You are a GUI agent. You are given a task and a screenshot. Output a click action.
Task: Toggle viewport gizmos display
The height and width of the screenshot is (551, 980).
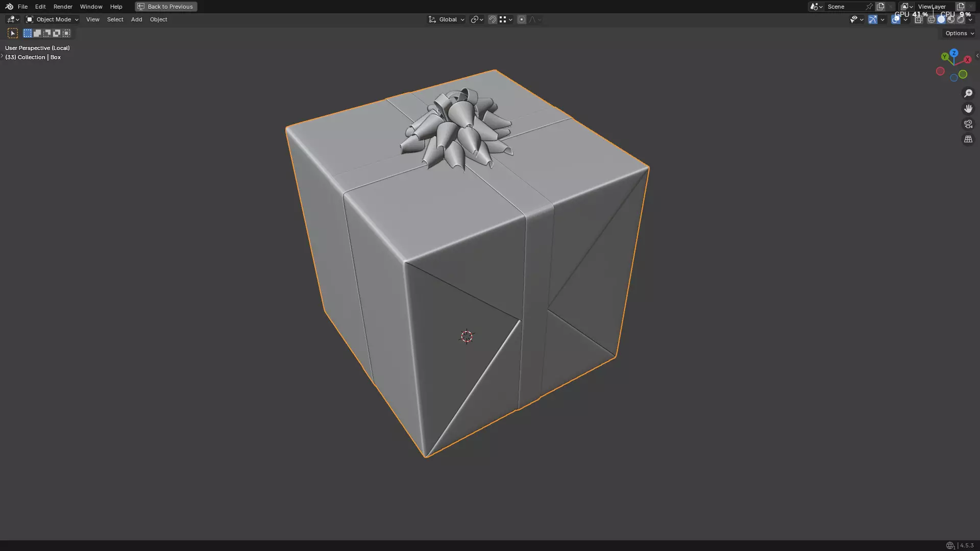873,19
